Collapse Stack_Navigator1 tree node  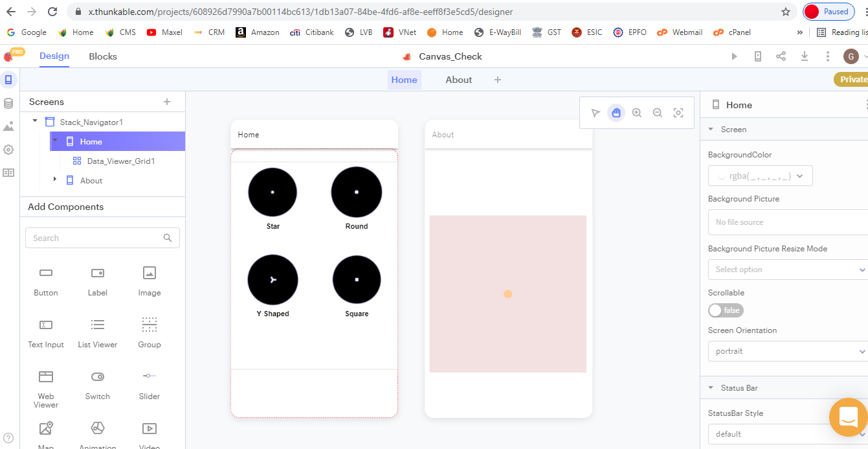pos(34,122)
